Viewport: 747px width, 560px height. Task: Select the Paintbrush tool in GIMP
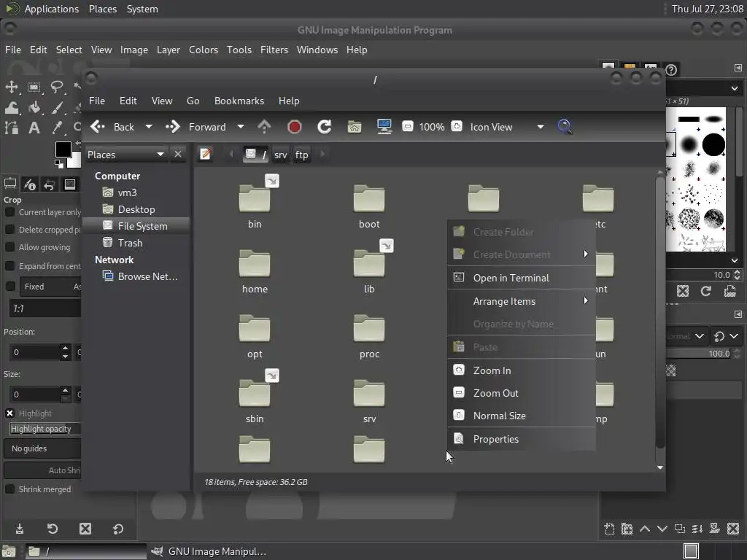click(57, 108)
